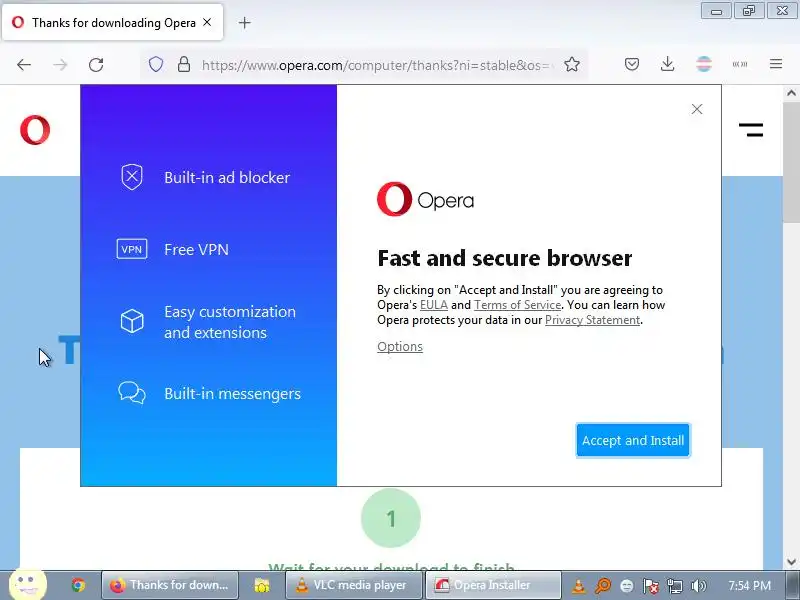The height and width of the screenshot is (600, 800).
Task: Click the magnifier tray icon
Action: 603,586
